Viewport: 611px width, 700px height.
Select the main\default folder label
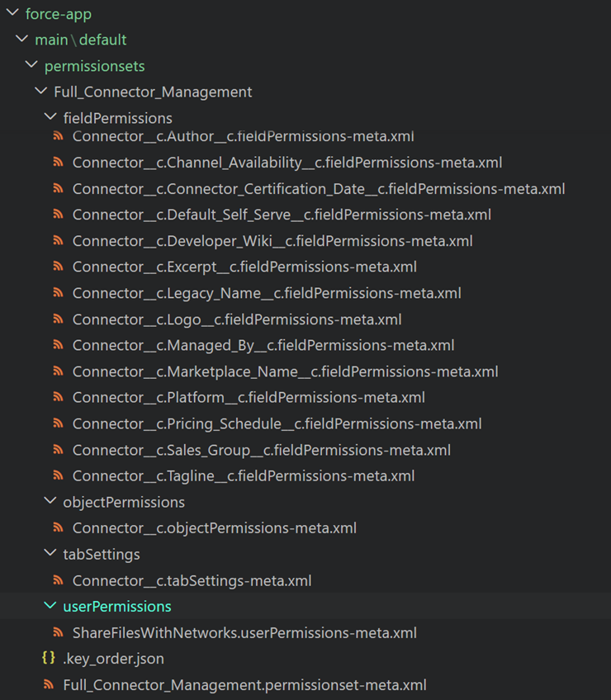tap(81, 40)
